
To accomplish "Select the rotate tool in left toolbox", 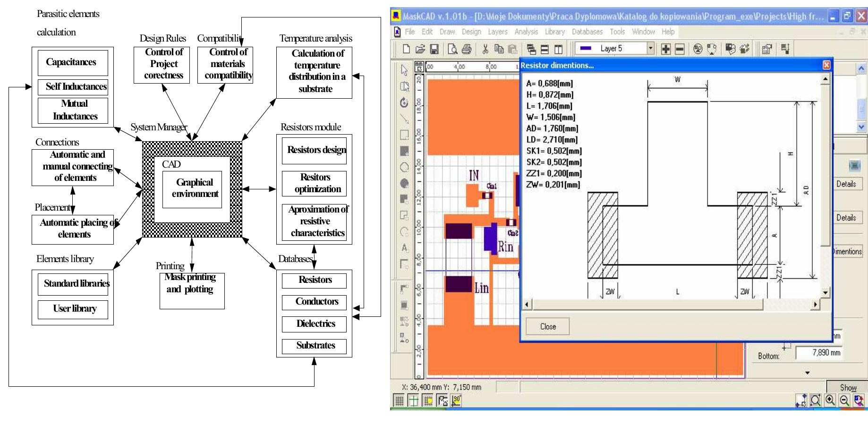I will click(404, 102).
